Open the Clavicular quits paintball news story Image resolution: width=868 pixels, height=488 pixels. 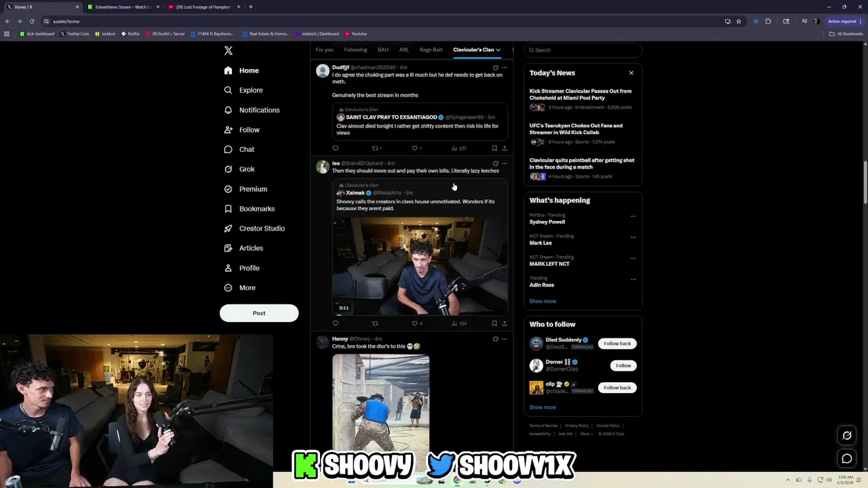point(582,168)
